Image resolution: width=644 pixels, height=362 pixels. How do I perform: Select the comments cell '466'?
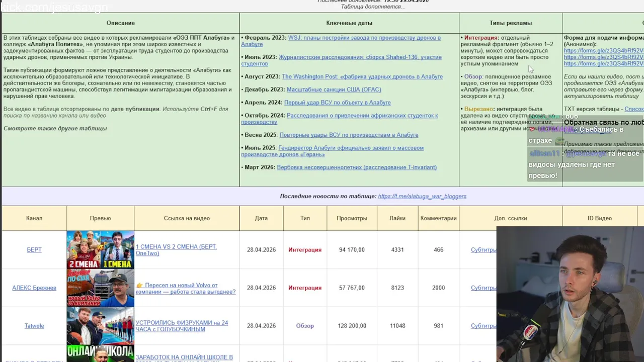[439, 250]
